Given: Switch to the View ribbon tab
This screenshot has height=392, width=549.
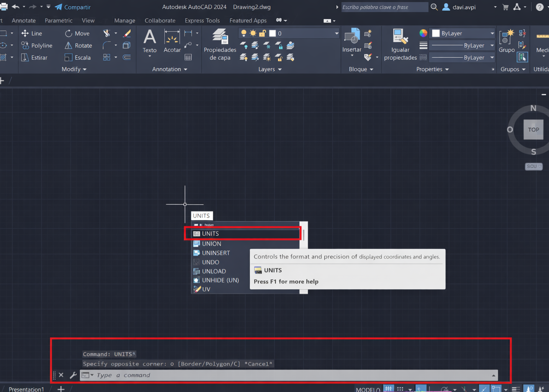Looking at the screenshot, I should click(88, 20).
